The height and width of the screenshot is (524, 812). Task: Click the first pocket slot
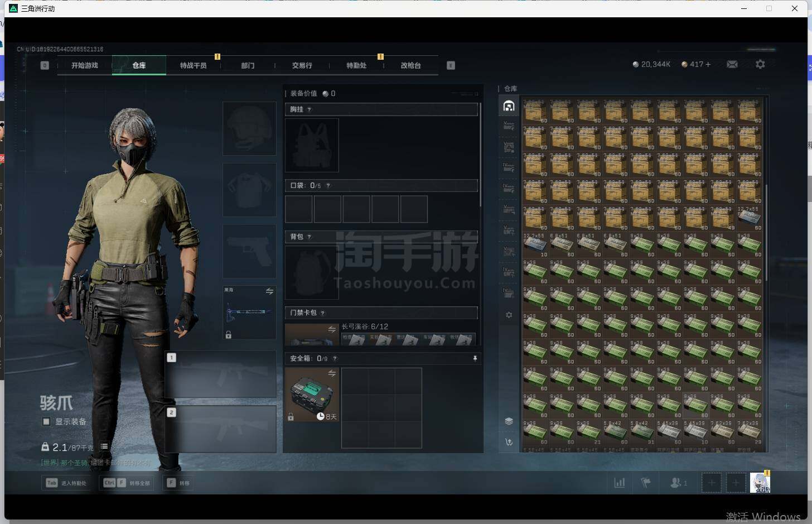pos(299,209)
